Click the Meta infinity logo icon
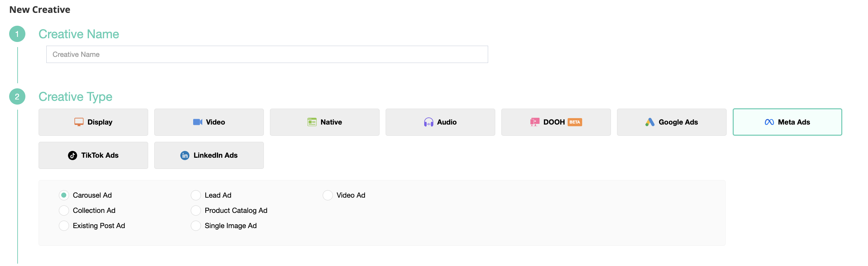Screen dimensions: 868x266 click(x=769, y=122)
